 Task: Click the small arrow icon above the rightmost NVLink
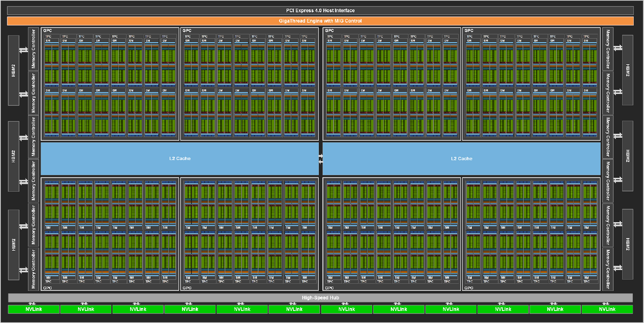(x=606, y=304)
